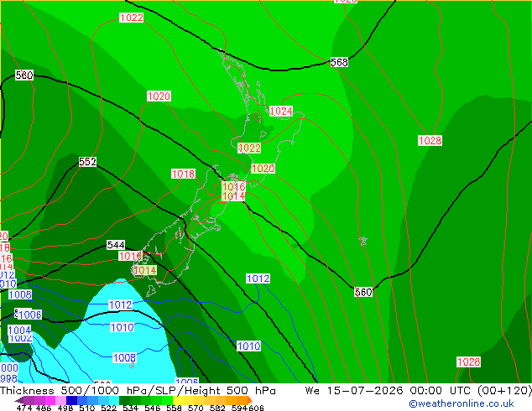532x411 pixels.
Task: Select the blue 1006 isobar label
Action: [x=30, y=315]
